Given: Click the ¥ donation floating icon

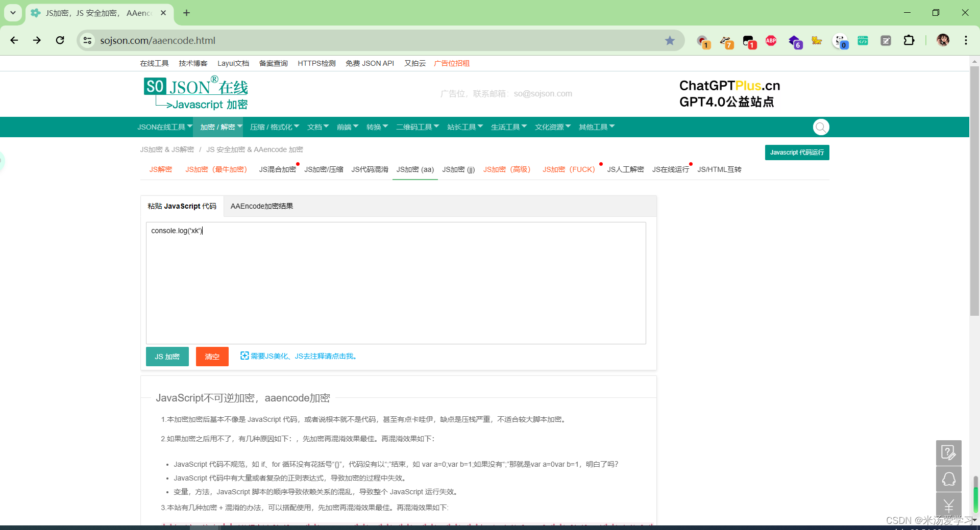Looking at the screenshot, I should point(948,506).
